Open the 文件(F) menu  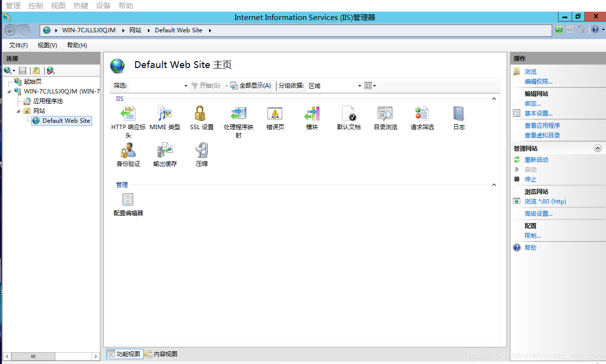pos(19,45)
